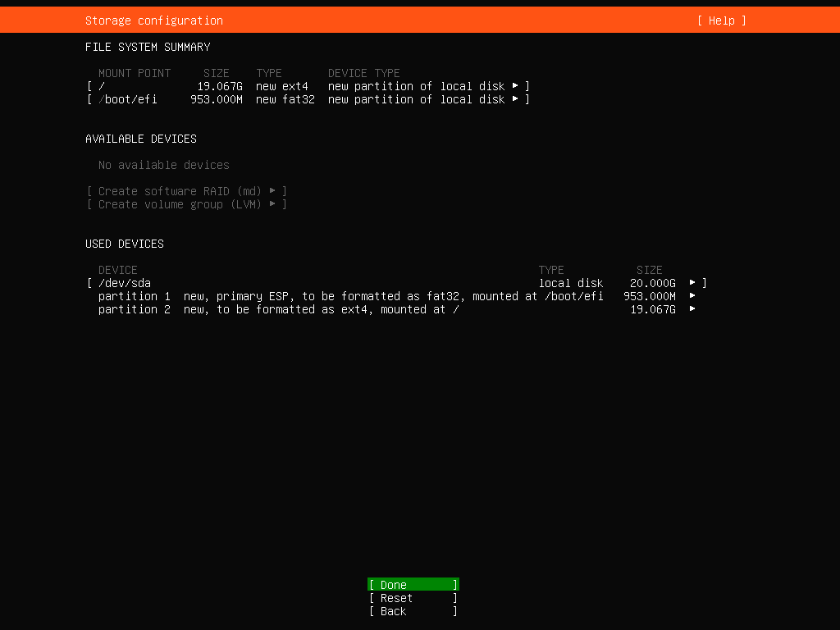
Task: Click the arrow next to Create software RAID
Action: click(x=272, y=191)
